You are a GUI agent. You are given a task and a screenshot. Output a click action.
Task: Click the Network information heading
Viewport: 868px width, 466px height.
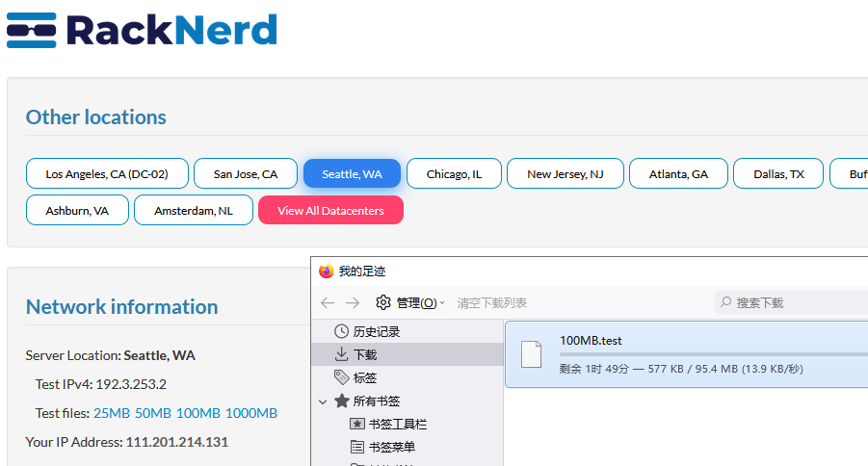coord(121,306)
